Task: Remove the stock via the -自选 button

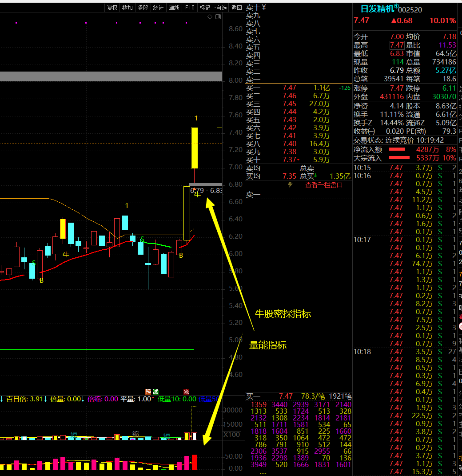Action: 220,8
